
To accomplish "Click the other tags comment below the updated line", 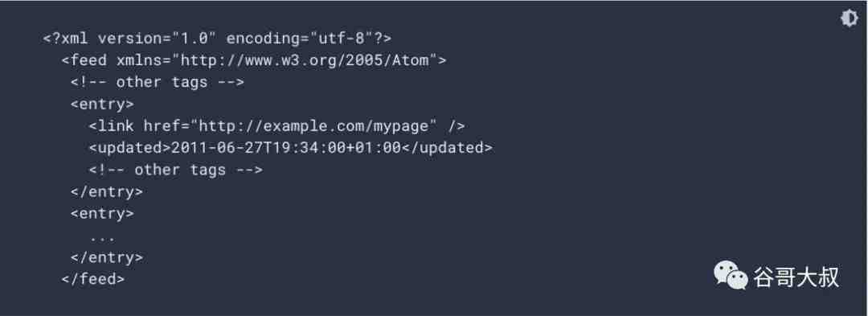I will tap(175, 170).
